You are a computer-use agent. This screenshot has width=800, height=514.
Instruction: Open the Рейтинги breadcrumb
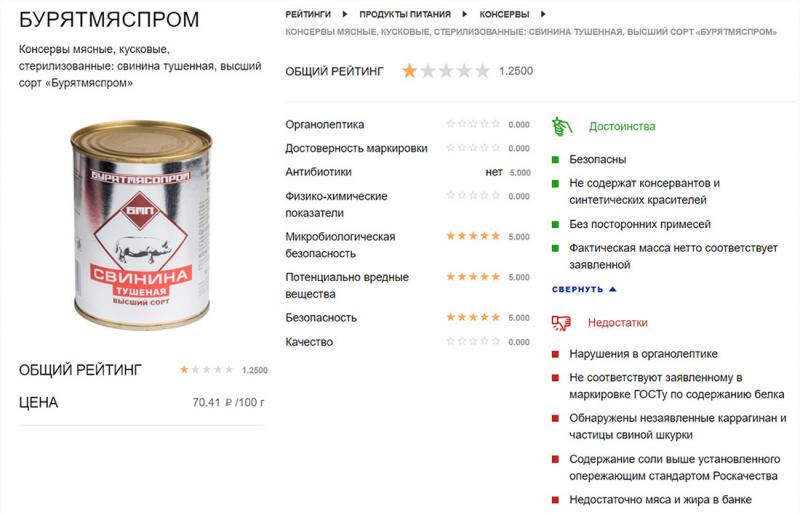click(x=308, y=14)
